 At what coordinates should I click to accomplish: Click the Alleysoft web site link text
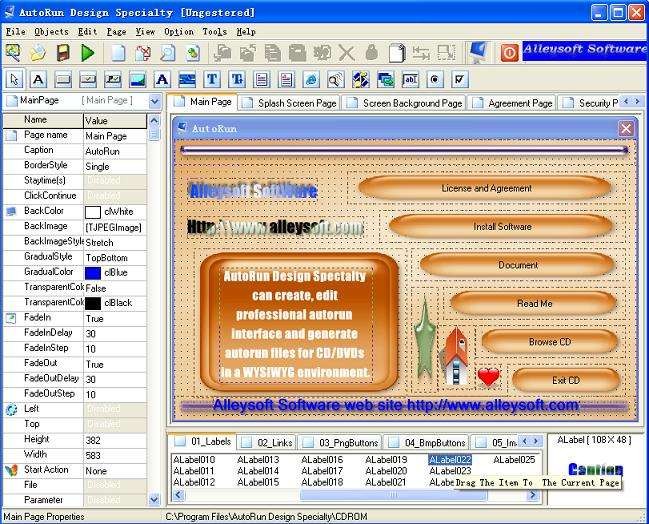click(x=395, y=405)
